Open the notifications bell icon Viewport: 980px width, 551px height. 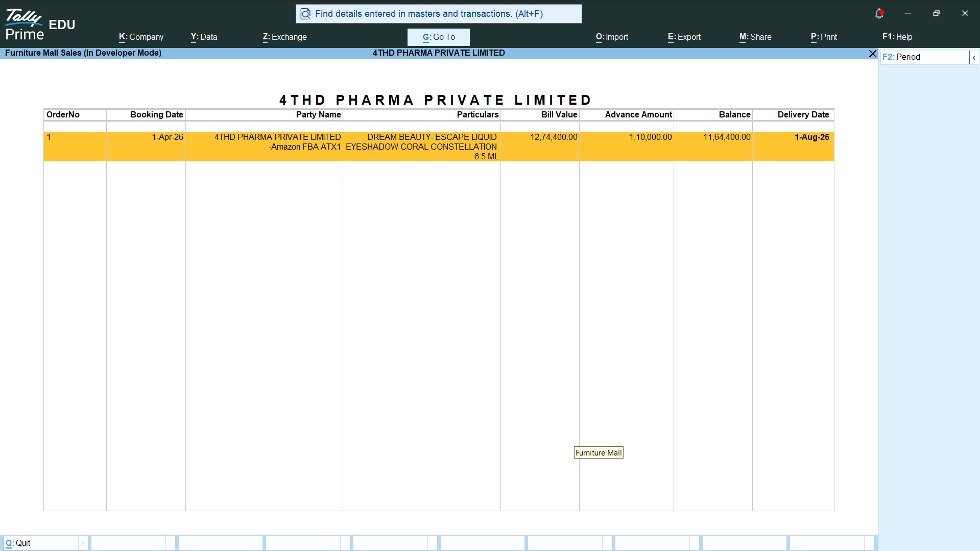pos(879,14)
